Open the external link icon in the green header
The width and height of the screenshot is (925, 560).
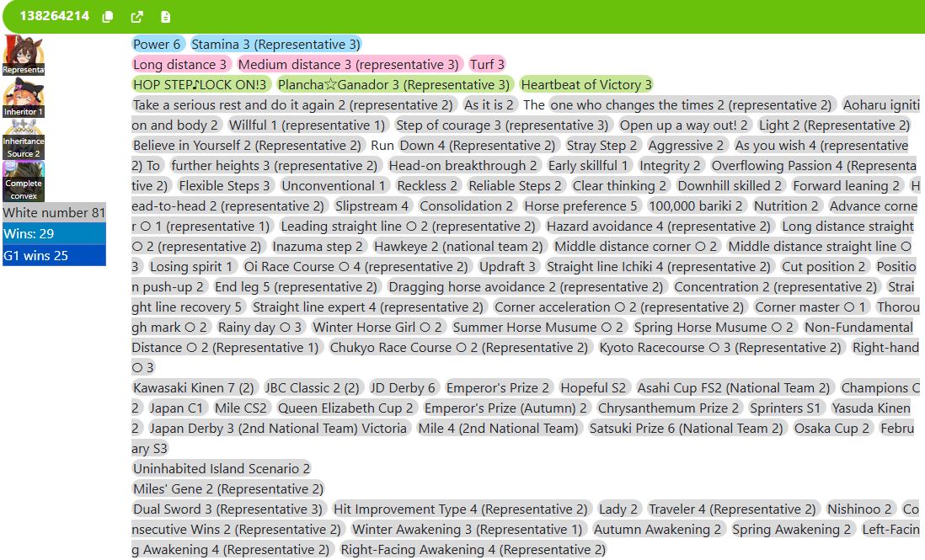click(x=136, y=17)
